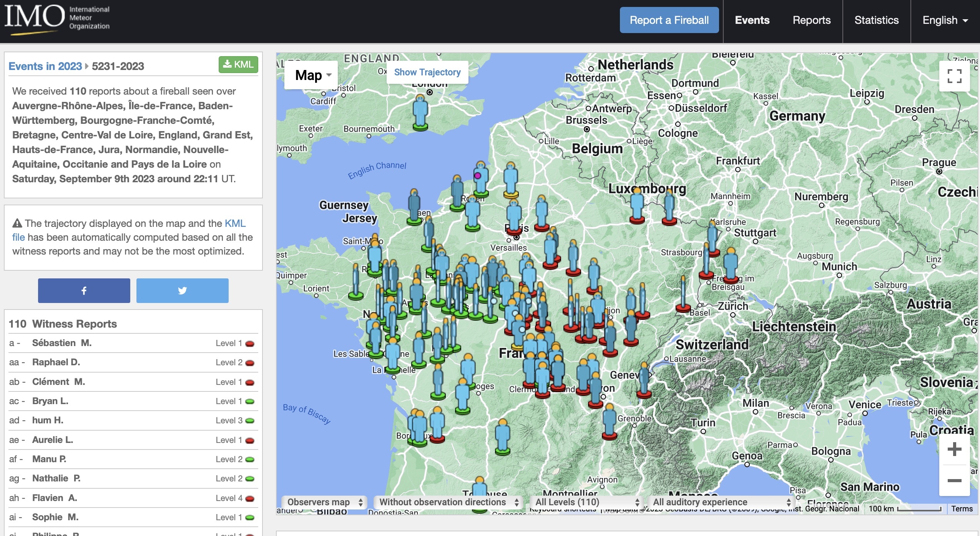Click Show Trajectory on the map
The image size is (980, 536).
click(x=427, y=72)
